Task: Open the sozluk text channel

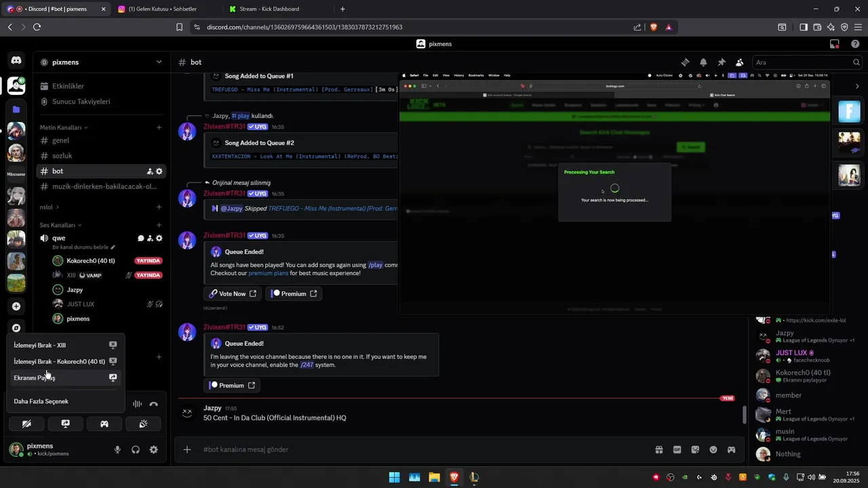Action: pos(102,156)
